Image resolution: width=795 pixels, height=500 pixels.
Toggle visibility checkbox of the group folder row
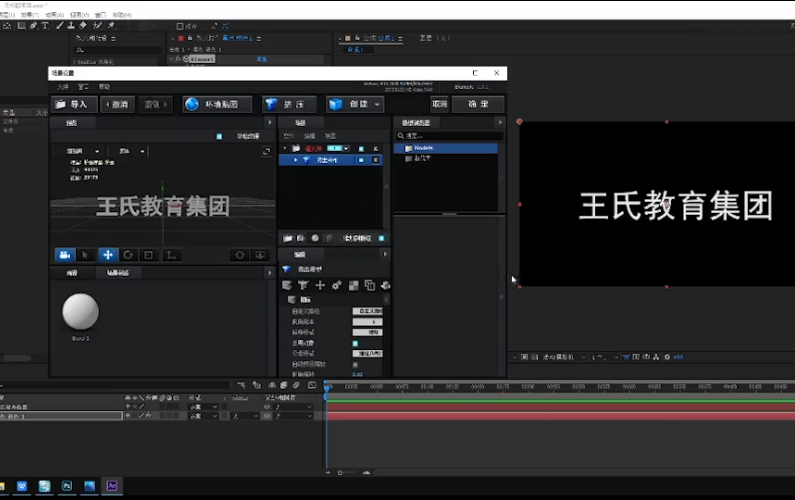pos(361,149)
